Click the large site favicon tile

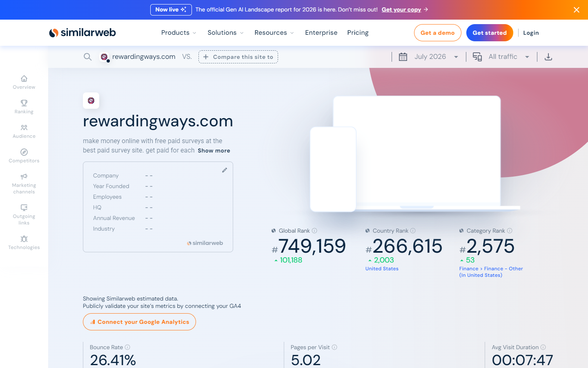pos(91,101)
